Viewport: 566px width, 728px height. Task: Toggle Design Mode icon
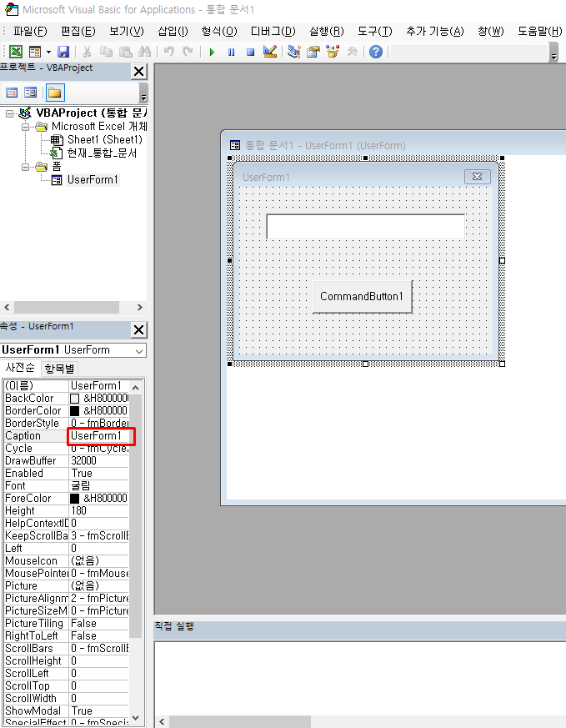click(x=269, y=52)
